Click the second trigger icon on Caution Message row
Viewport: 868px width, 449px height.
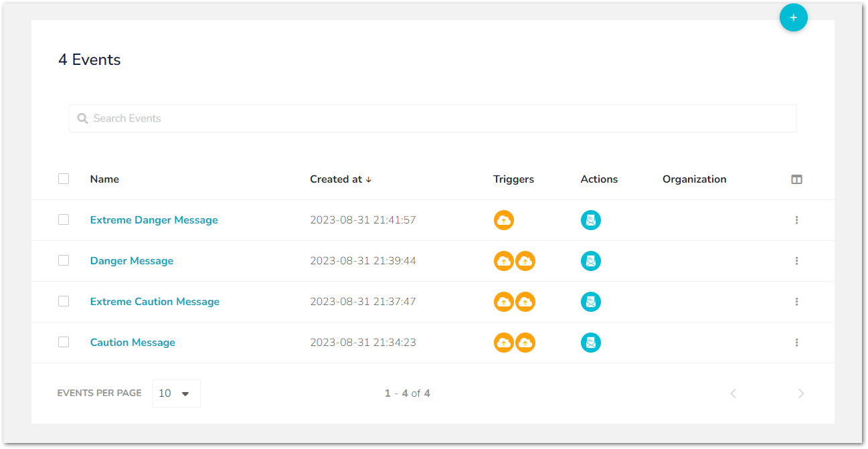(526, 342)
